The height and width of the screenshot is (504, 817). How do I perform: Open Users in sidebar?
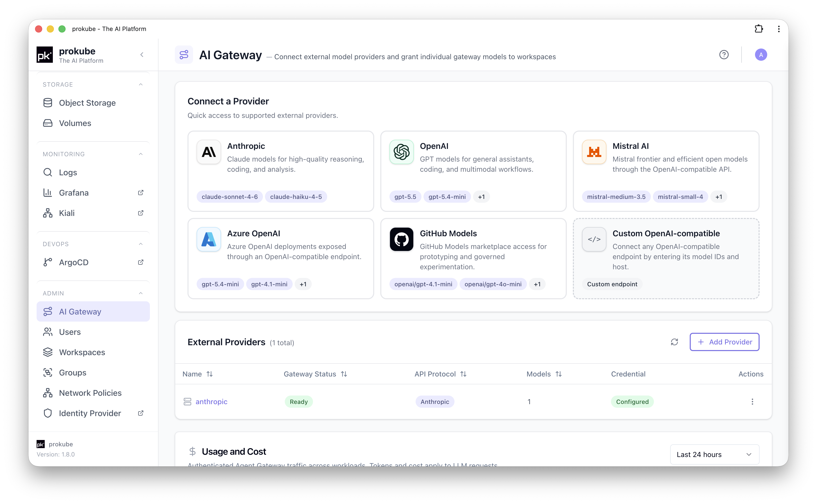[x=93, y=332]
